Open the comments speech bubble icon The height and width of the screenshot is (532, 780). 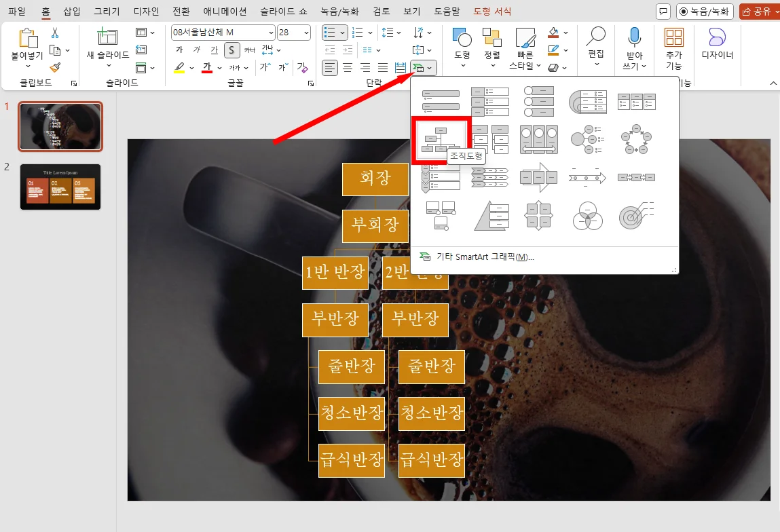[663, 12]
